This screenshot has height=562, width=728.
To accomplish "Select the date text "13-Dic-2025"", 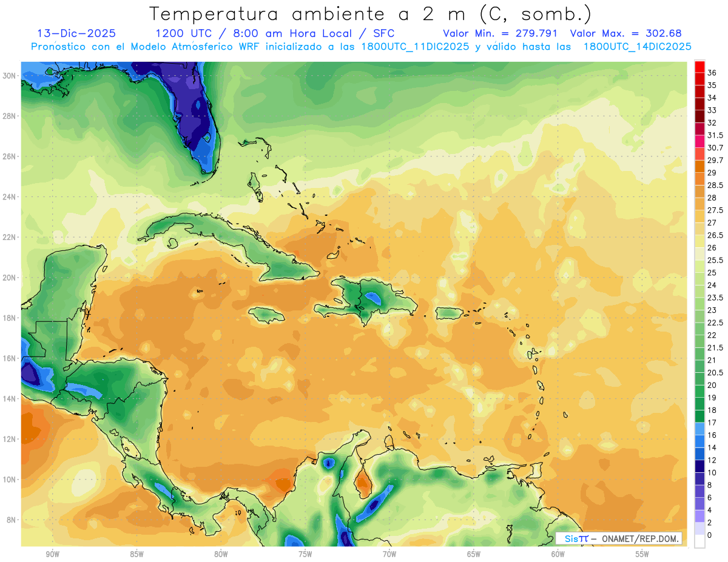I will 76,33.
